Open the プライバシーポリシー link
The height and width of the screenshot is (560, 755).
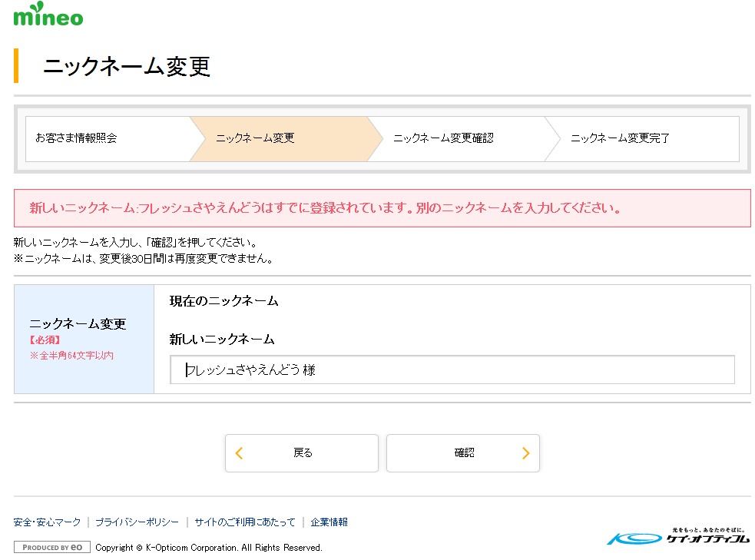(x=137, y=522)
